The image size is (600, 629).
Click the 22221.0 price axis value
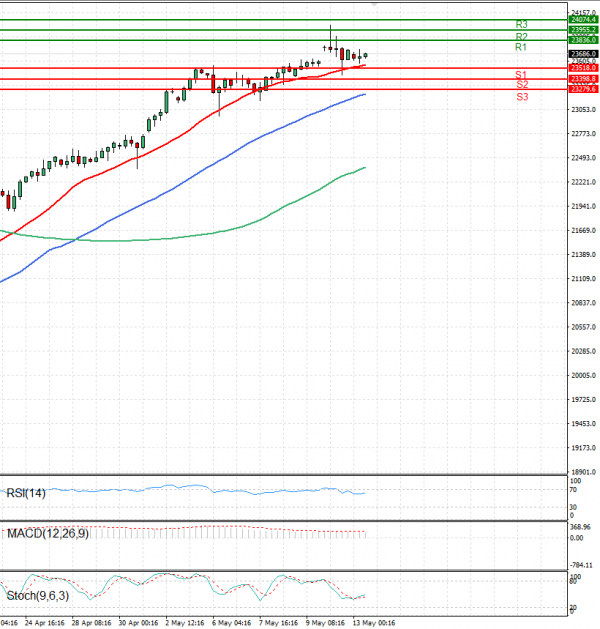(x=584, y=182)
